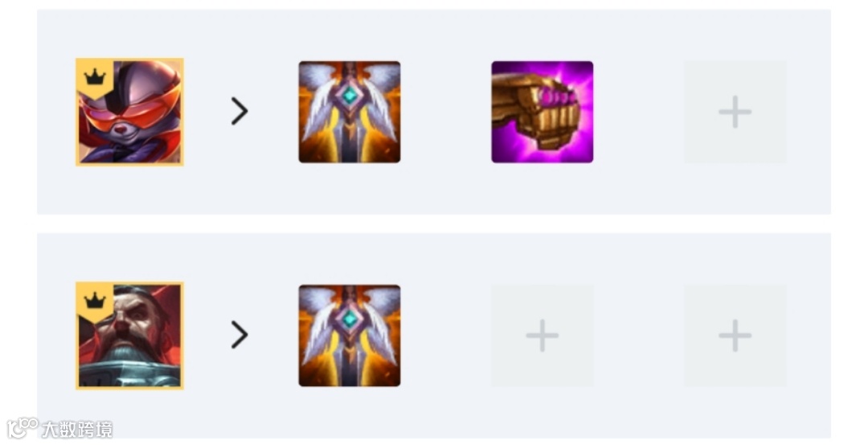The width and height of the screenshot is (868, 445).
Task: Click the teal gem on the bearded champion's sword item
Action: click(350, 320)
